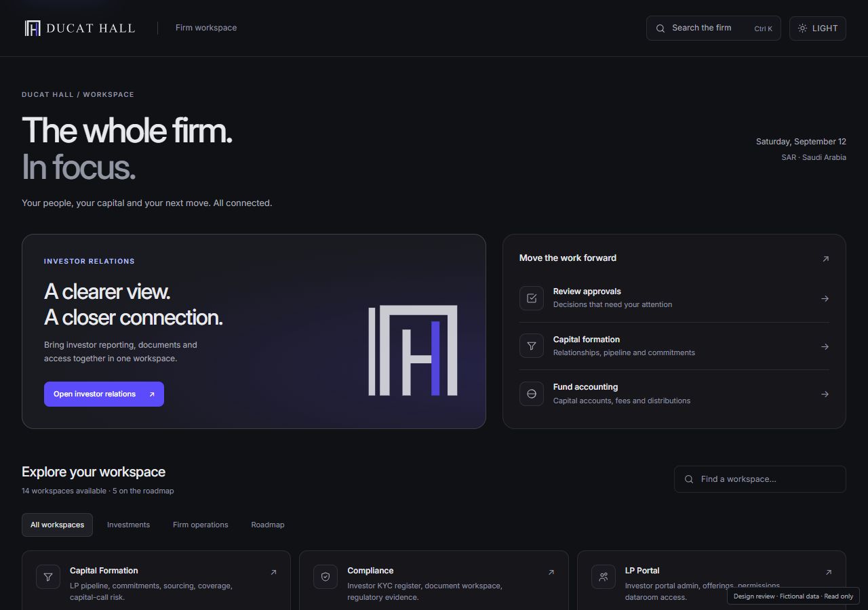Click the INVESTOR RELATIONS label
Viewport: 868px width, 610px height.
[90, 261]
